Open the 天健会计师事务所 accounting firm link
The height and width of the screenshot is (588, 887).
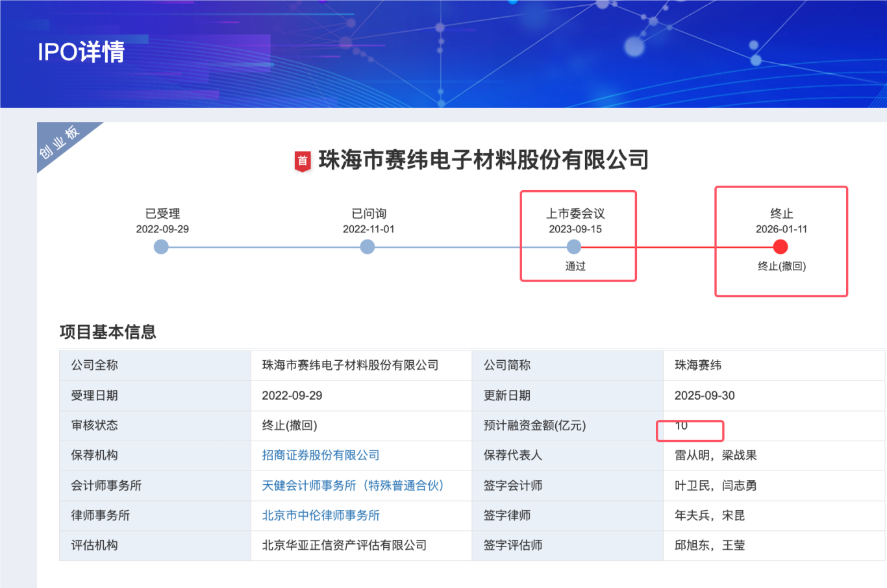click(x=353, y=485)
